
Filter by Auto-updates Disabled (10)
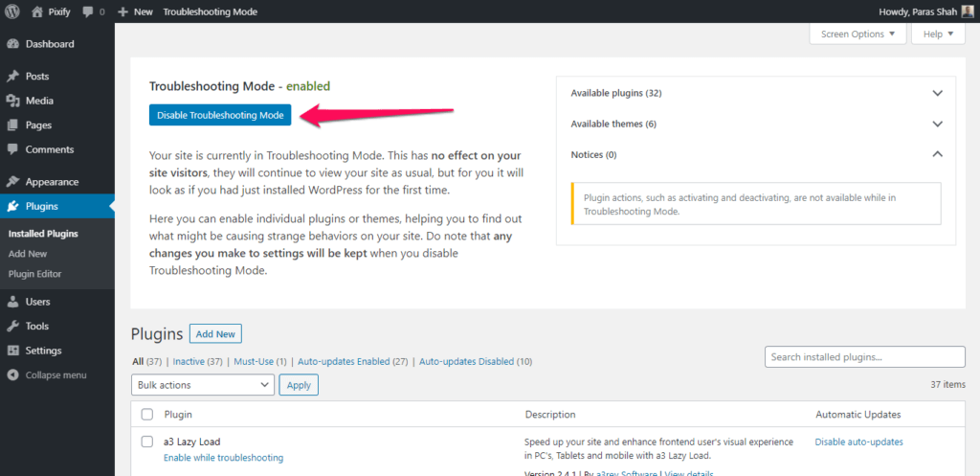(x=476, y=361)
